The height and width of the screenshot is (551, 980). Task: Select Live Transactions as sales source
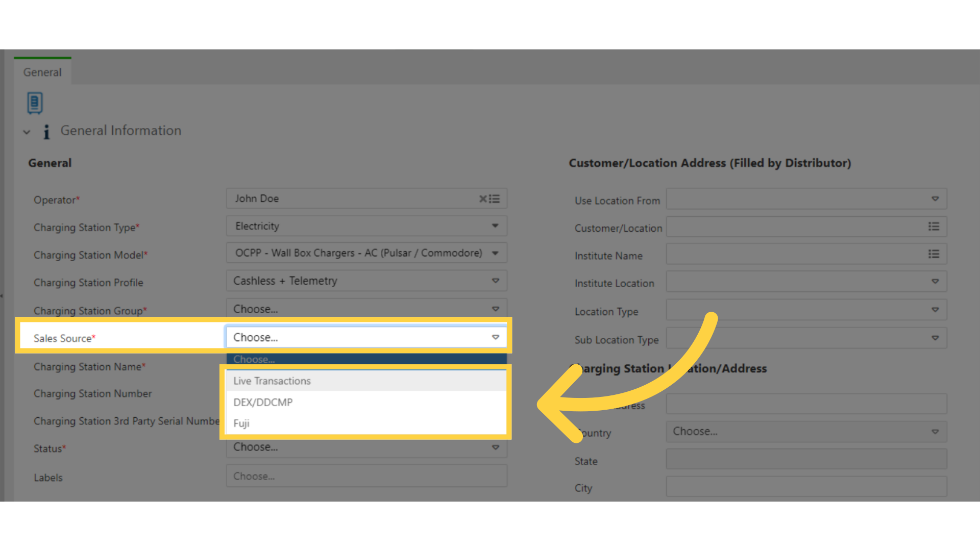[366, 381]
